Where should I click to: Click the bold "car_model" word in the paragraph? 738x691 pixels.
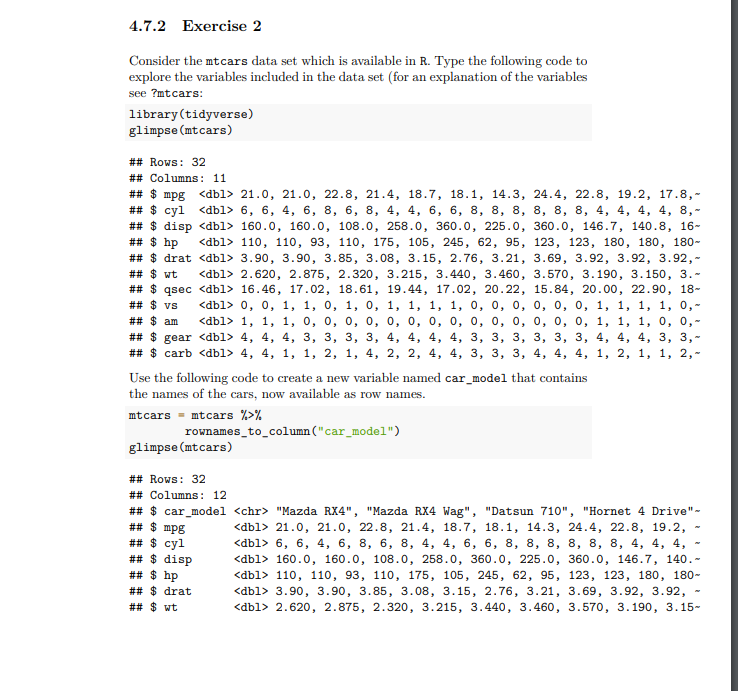(476, 378)
